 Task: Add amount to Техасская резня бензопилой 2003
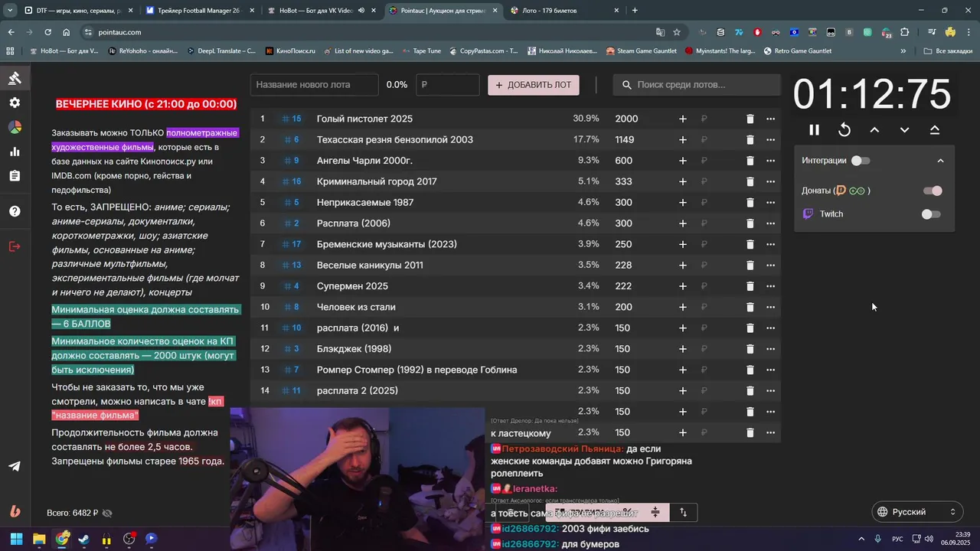tap(683, 140)
